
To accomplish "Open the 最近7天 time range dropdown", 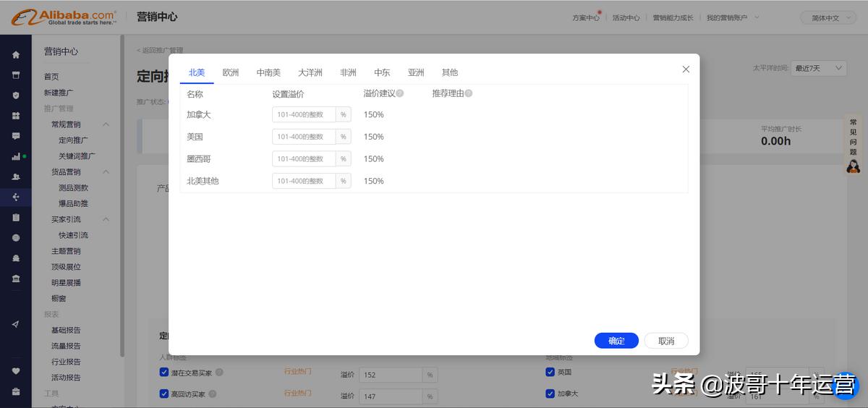I will pyautogui.click(x=819, y=68).
